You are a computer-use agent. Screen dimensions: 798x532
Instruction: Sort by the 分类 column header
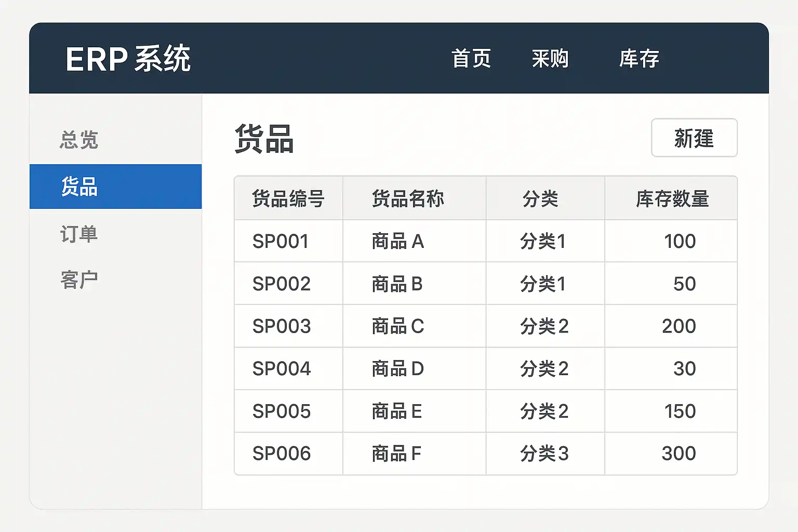tap(540, 199)
